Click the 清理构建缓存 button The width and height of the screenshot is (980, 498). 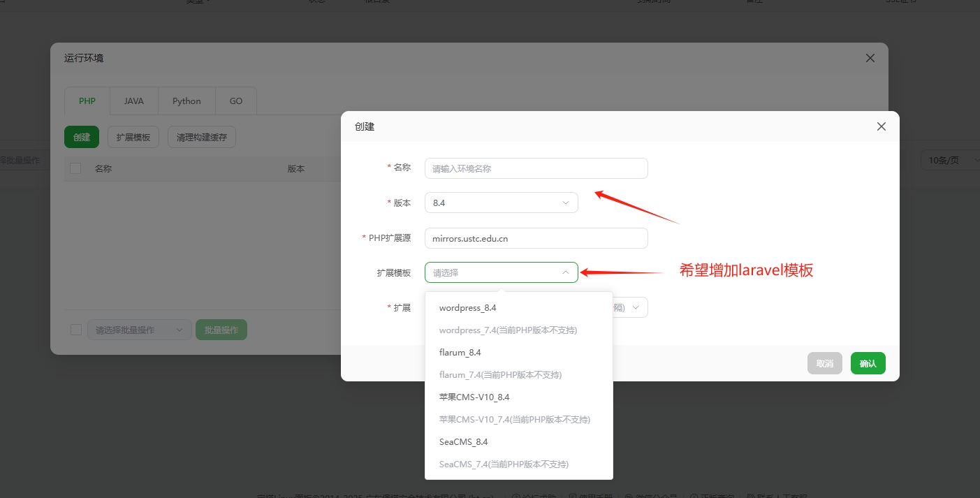(x=201, y=137)
